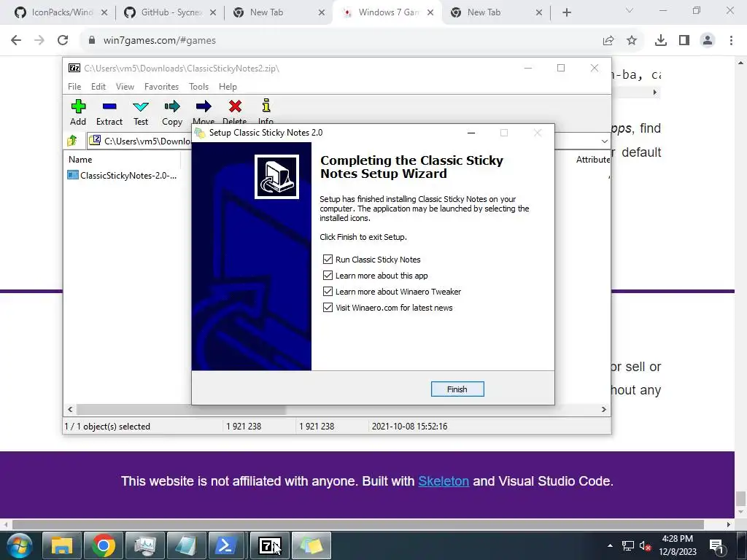Open the View menu in 7-Zip
Image resolution: width=747 pixels, height=560 pixels.
tap(125, 87)
